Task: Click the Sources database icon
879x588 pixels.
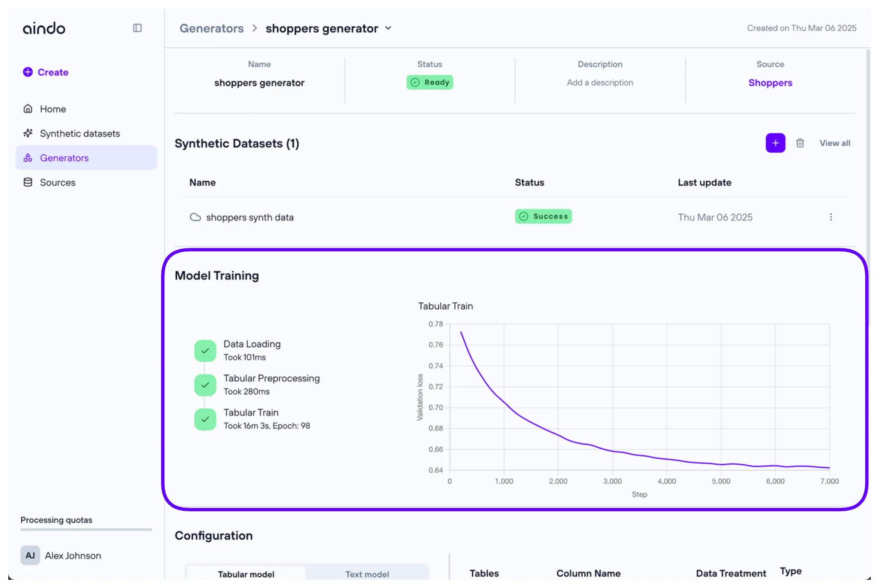Action: pos(28,182)
